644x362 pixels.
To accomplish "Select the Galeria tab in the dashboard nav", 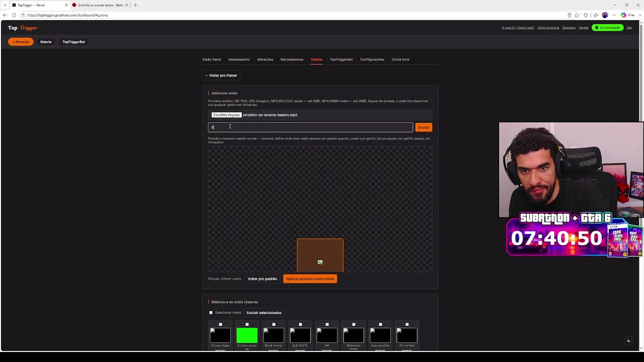I will [316, 59].
